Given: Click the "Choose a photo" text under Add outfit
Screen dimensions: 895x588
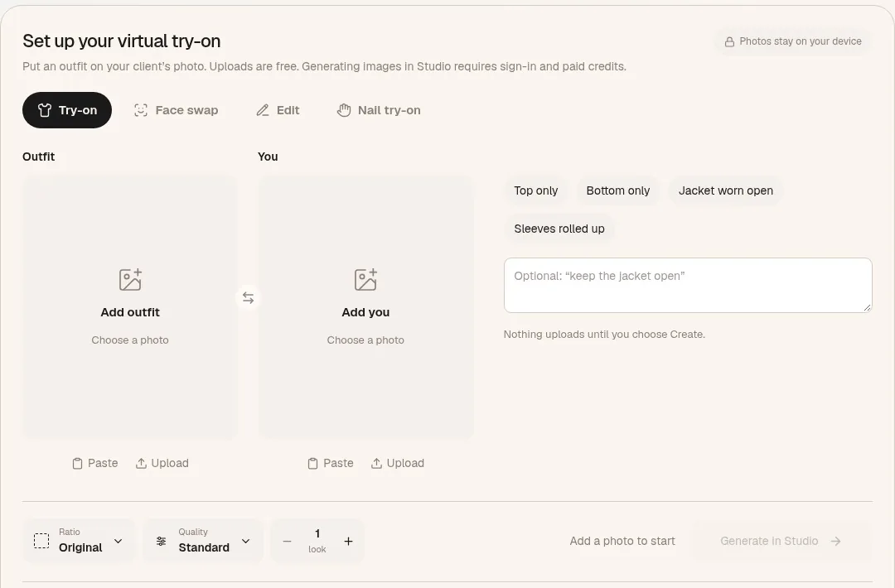Looking at the screenshot, I should point(130,340).
